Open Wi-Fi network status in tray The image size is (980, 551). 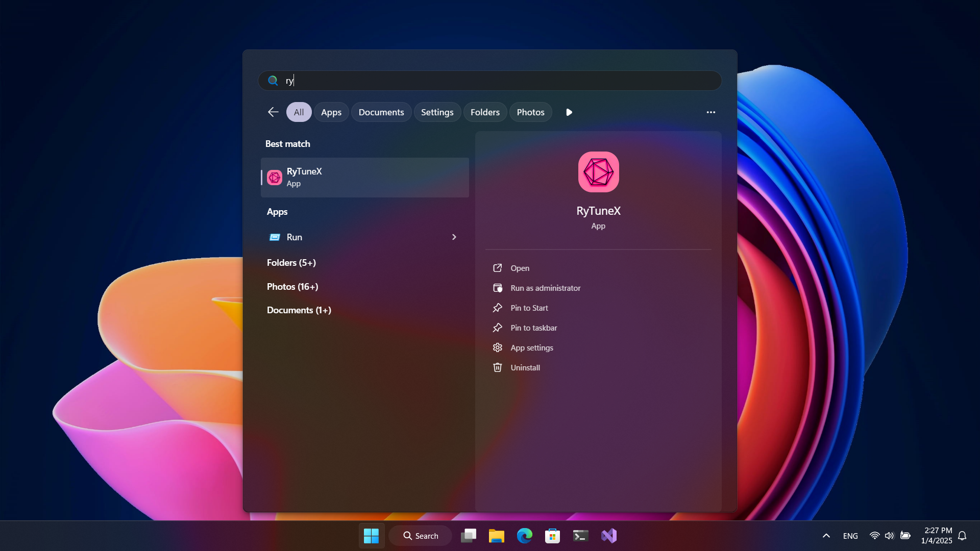tap(875, 536)
